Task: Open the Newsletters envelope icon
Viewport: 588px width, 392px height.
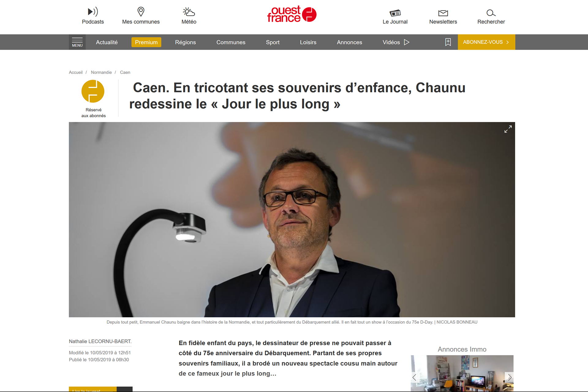Action: tap(443, 13)
